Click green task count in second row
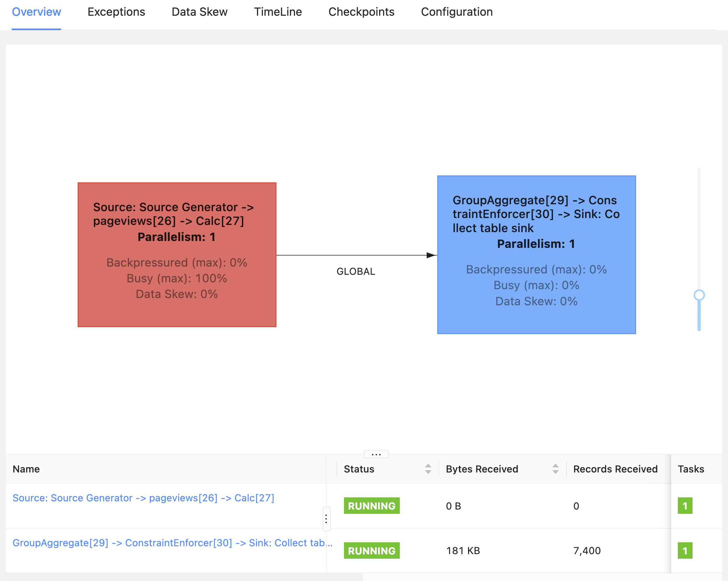The image size is (728, 581). pyautogui.click(x=685, y=551)
